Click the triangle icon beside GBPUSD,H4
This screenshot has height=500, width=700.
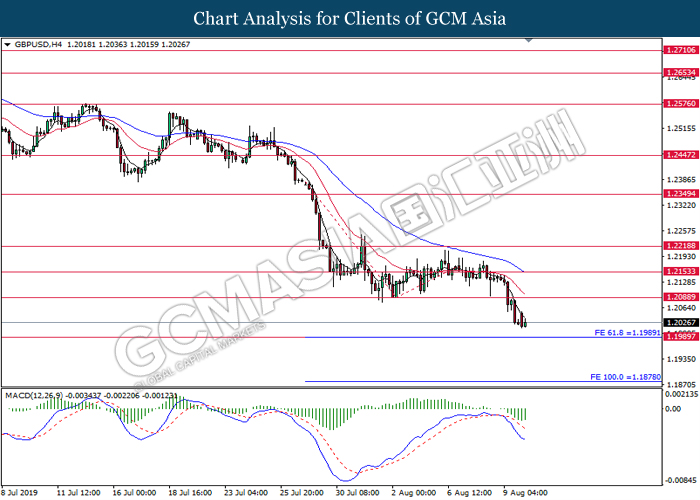pos(7,45)
